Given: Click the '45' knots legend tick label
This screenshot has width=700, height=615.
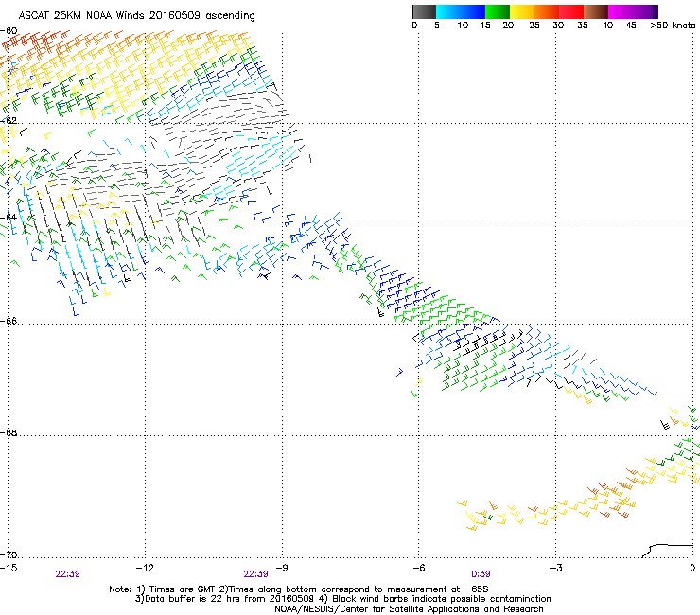Looking at the screenshot, I should pyautogui.click(x=631, y=26).
